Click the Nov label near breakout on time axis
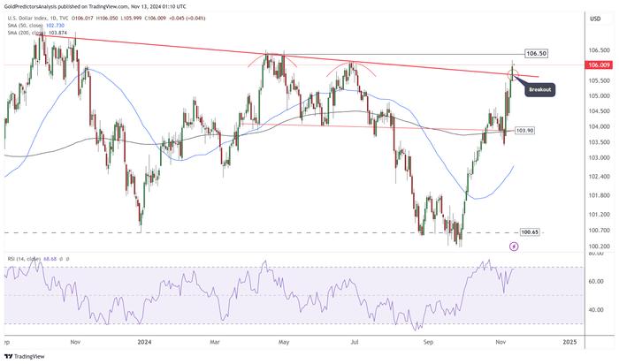 click(x=501, y=342)
